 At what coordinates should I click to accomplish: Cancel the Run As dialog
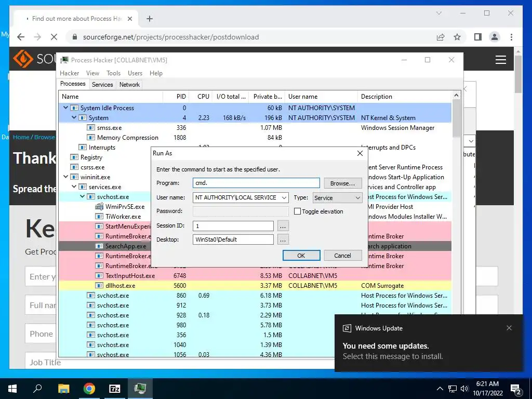coord(342,256)
